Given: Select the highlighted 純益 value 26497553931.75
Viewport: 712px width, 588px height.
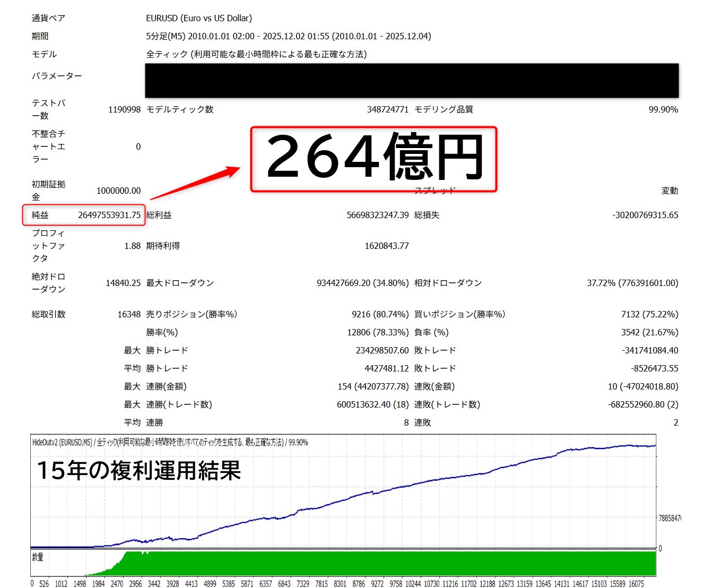Looking at the screenshot, I should point(109,215).
